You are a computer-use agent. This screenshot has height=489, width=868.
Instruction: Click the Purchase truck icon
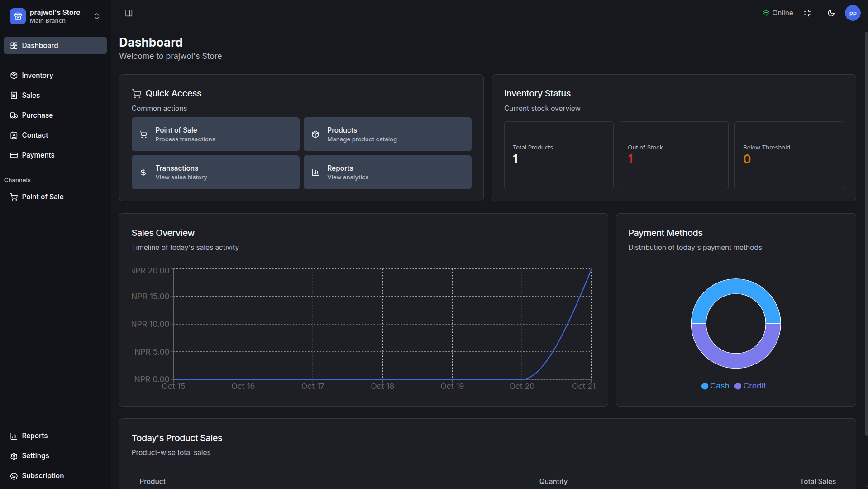coord(14,115)
